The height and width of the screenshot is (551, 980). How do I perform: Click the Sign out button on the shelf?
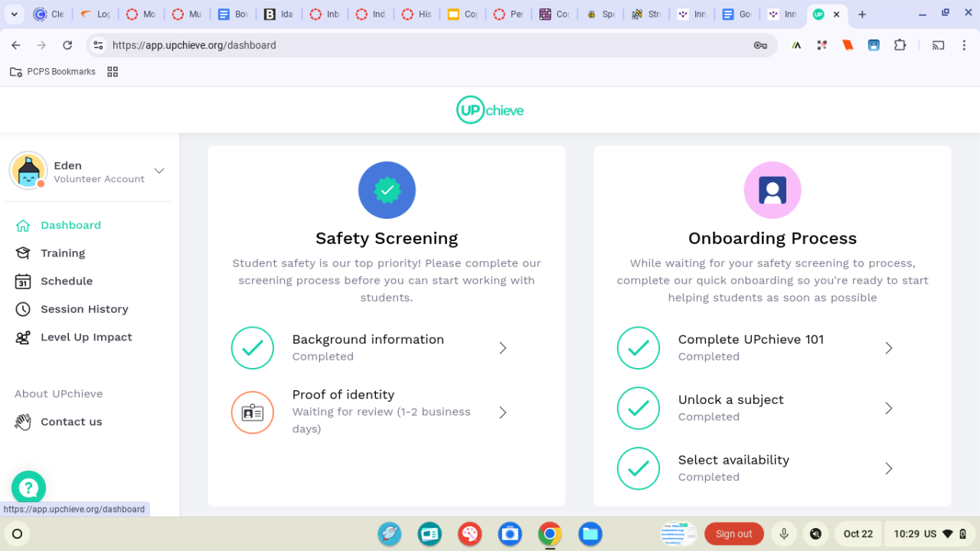click(x=733, y=534)
